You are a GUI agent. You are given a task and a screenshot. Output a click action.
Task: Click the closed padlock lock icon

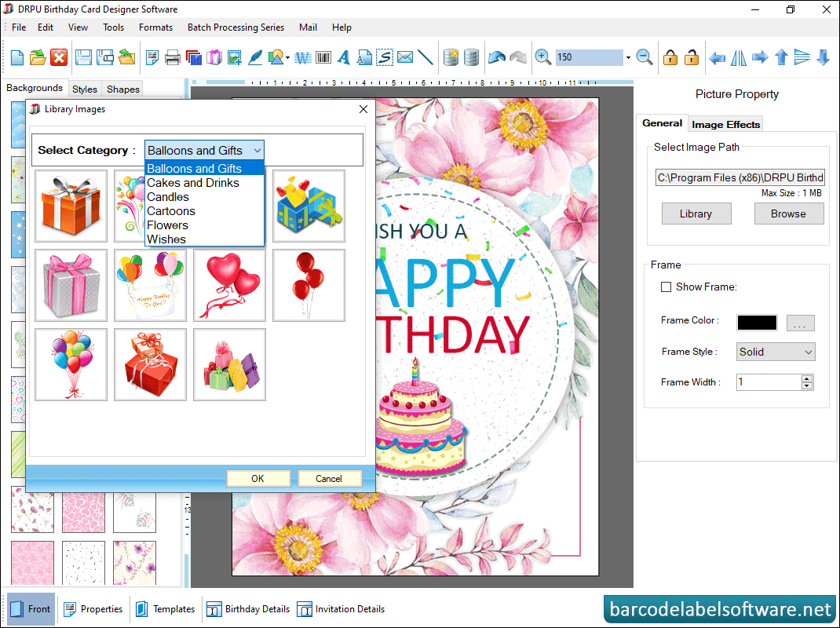pos(670,57)
